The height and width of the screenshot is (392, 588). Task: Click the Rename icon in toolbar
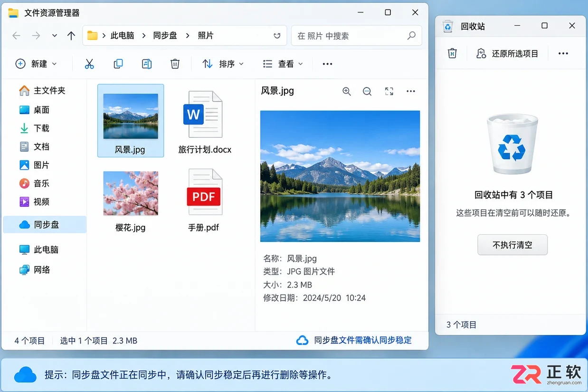point(147,64)
